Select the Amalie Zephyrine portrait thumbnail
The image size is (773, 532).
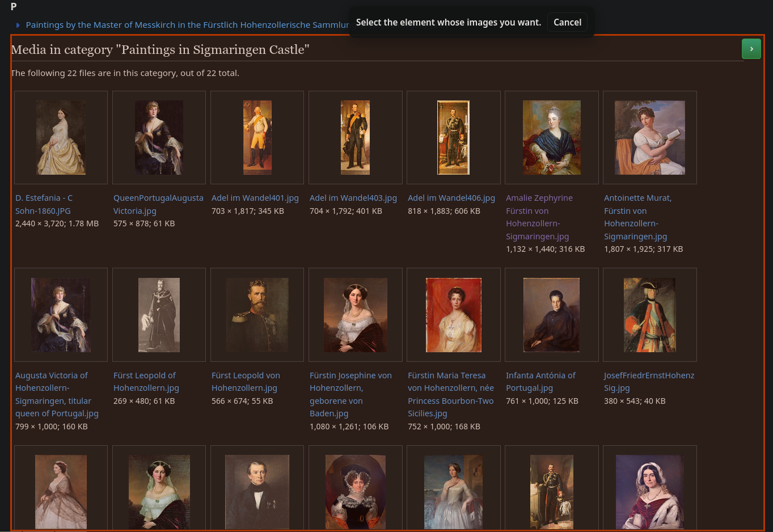[x=552, y=137]
